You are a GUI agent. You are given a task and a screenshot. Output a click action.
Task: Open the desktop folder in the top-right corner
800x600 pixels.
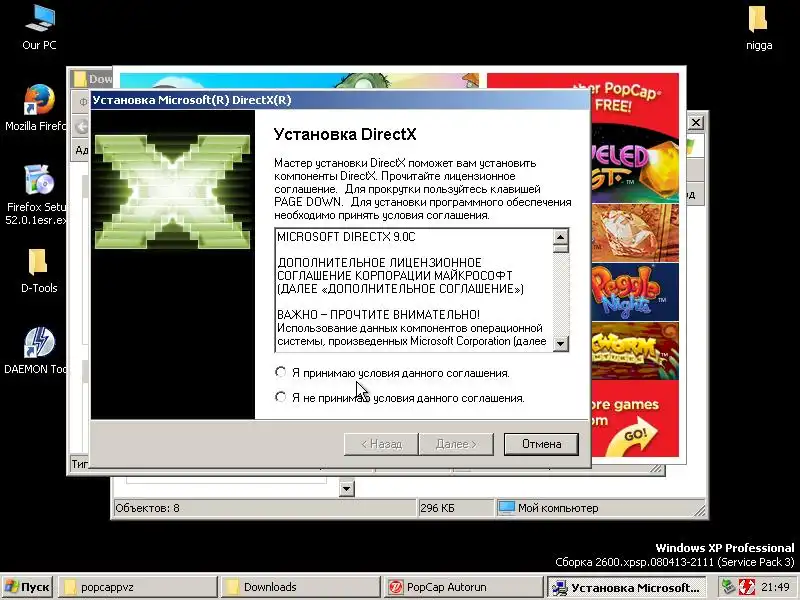tap(759, 28)
